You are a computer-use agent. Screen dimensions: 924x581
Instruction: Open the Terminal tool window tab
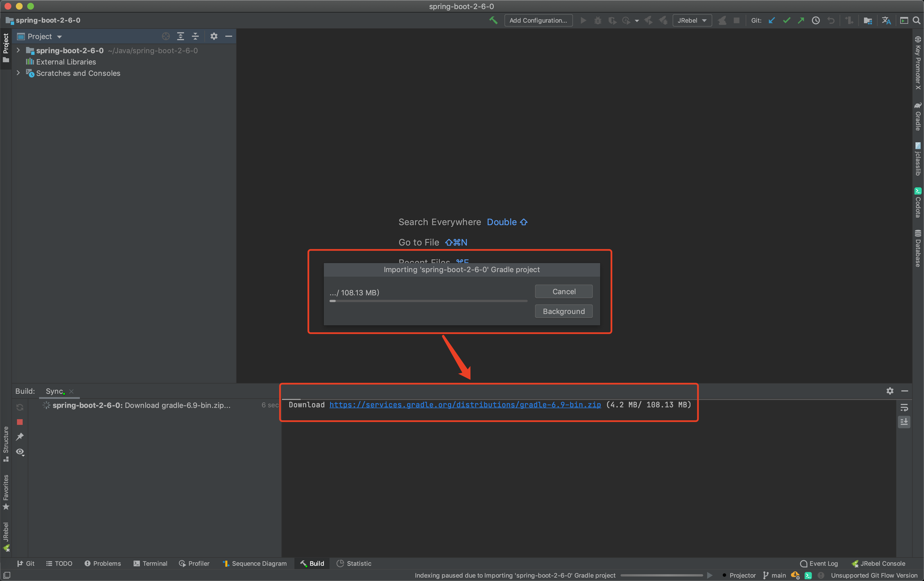pos(150,563)
